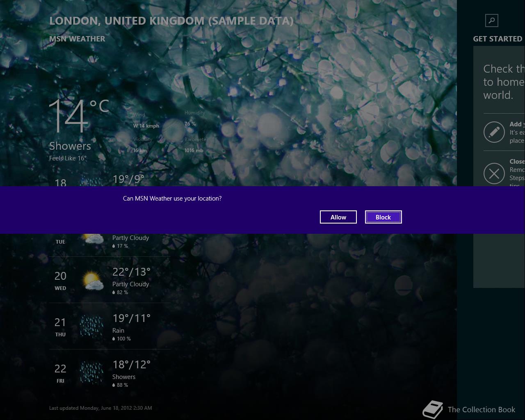The image size is (525, 420).
Task: Click the 19°/11° Thursday forecast
Action: 132,318
